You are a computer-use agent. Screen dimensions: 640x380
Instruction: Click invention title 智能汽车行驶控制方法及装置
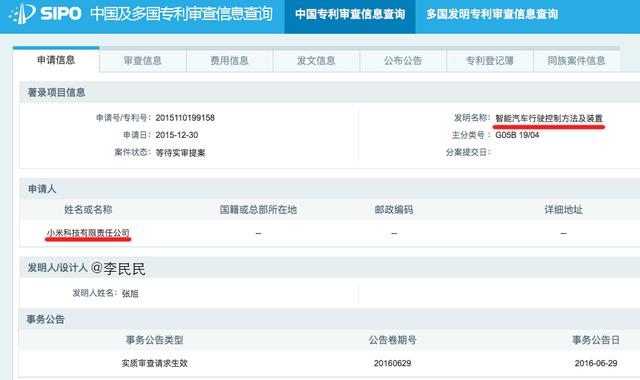pos(549,118)
